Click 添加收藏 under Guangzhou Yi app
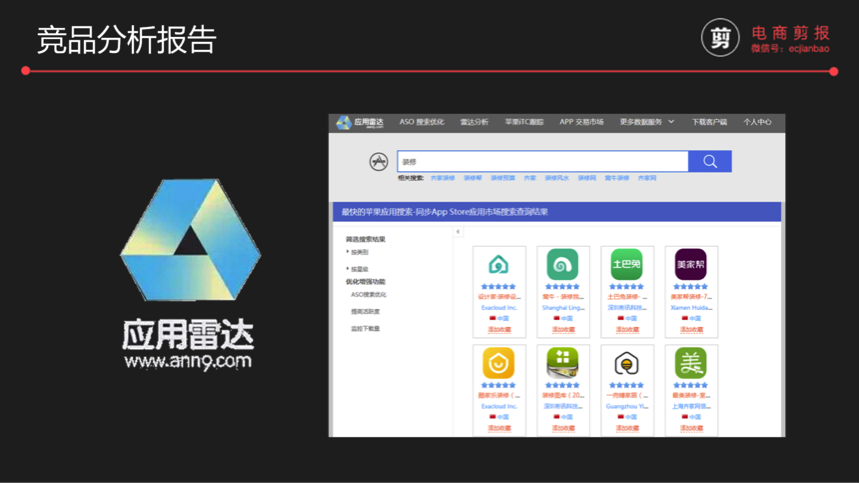Image resolution: width=860 pixels, height=483 pixels. click(627, 428)
